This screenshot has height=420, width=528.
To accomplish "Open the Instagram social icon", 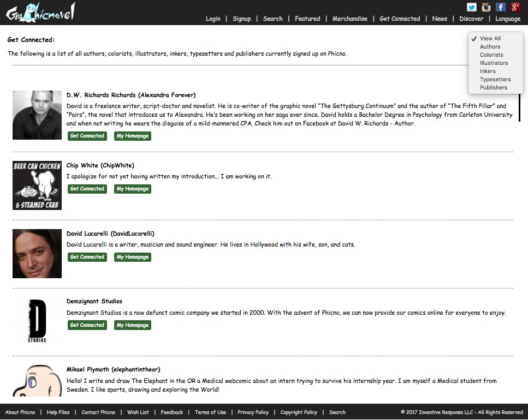I will click(x=486, y=7).
